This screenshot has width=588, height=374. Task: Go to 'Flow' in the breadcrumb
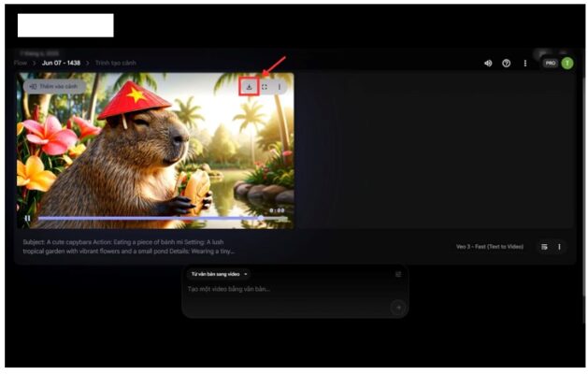click(x=21, y=62)
